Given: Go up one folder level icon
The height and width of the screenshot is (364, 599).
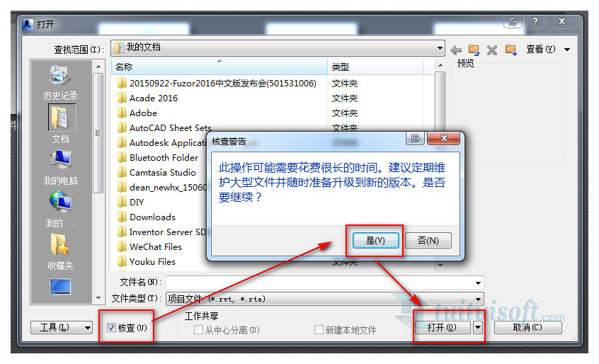Looking at the screenshot, I should (x=474, y=50).
